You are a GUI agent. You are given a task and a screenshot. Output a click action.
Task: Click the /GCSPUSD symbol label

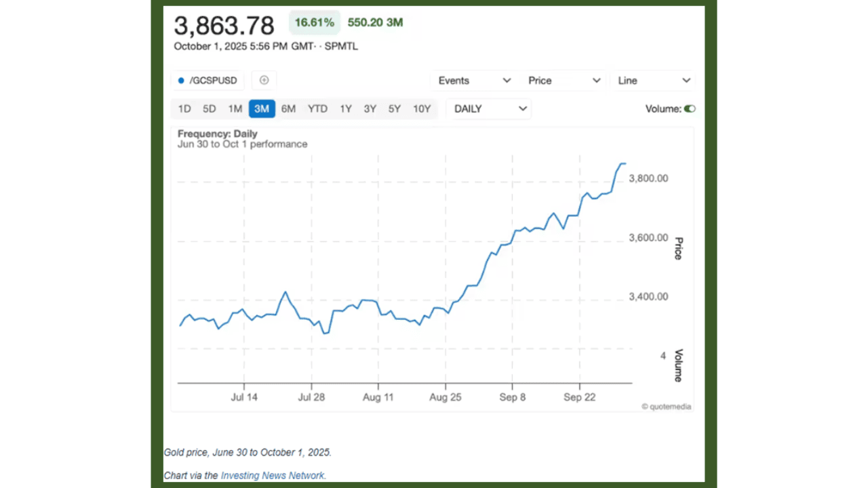pyautogui.click(x=214, y=80)
